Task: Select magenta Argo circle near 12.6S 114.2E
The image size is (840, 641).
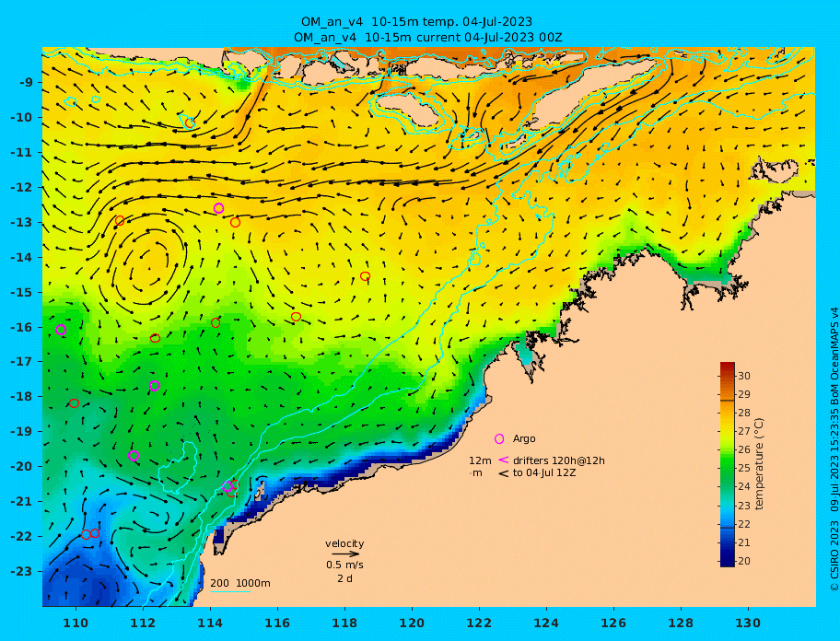Action: (218, 208)
